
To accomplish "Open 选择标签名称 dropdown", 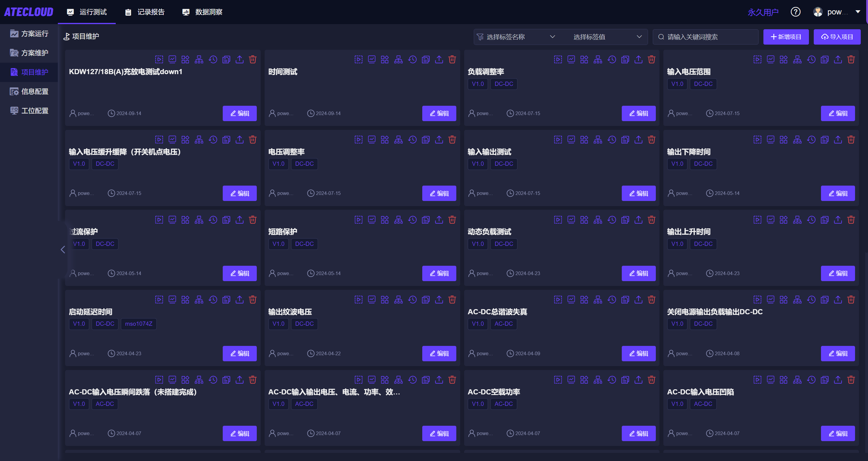I will pos(516,37).
